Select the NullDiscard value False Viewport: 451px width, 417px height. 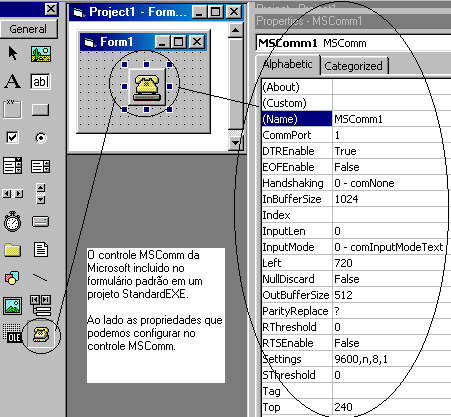coord(392,279)
